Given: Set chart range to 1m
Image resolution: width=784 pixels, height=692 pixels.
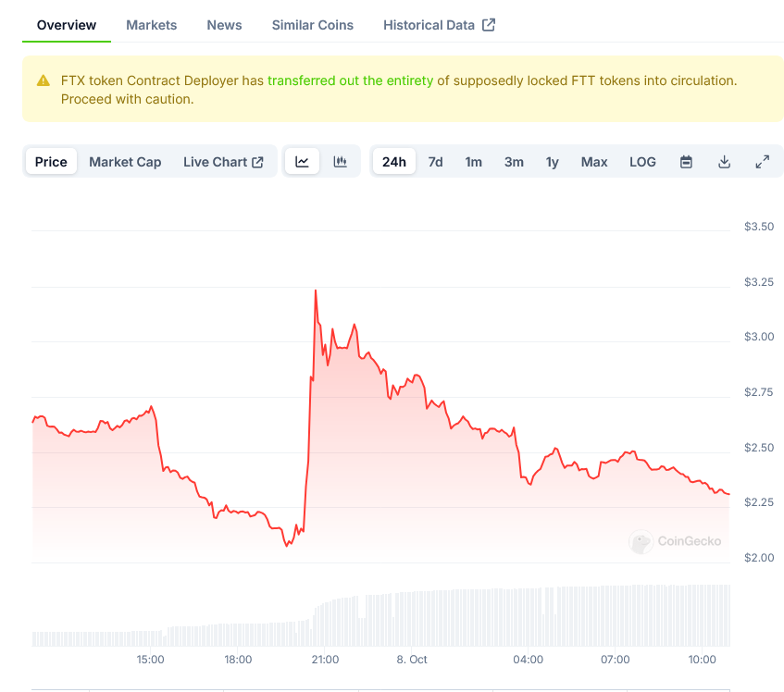Looking at the screenshot, I should click(473, 162).
